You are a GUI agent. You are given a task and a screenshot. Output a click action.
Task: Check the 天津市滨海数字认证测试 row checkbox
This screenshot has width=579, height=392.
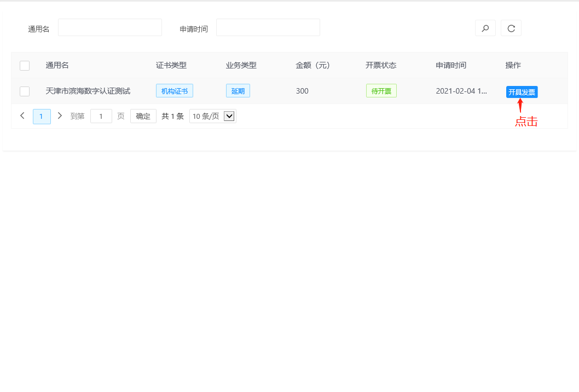click(x=25, y=91)
